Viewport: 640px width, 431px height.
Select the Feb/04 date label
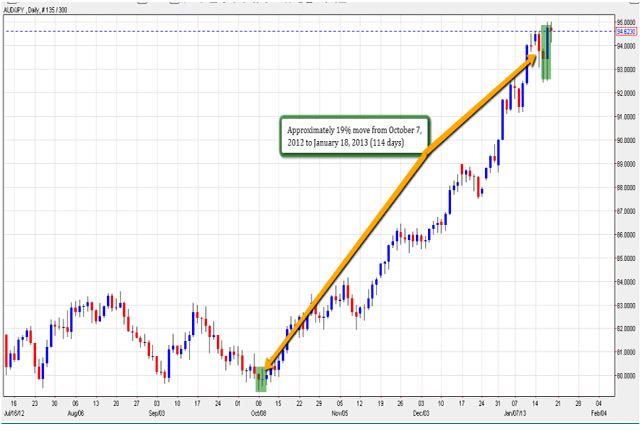[599, 413]
